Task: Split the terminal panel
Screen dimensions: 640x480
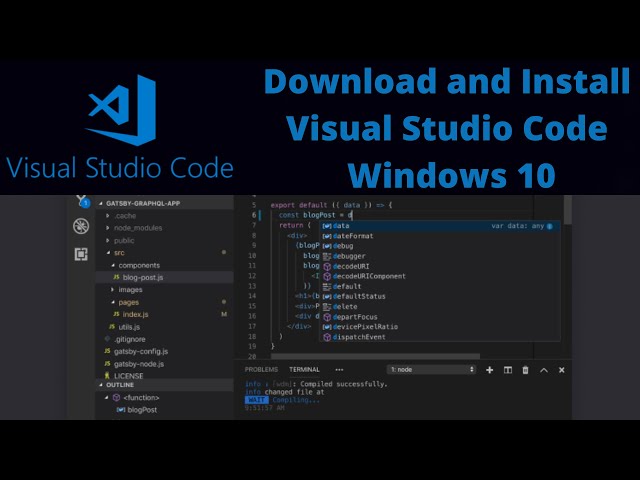Action: tap(507, 370)
